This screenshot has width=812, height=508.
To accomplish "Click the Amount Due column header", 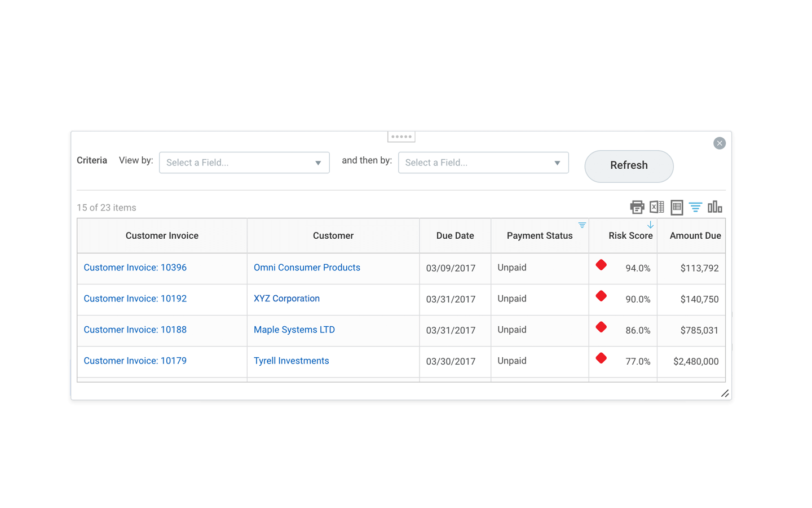I will pyautogui.click(x=695, y=236).
